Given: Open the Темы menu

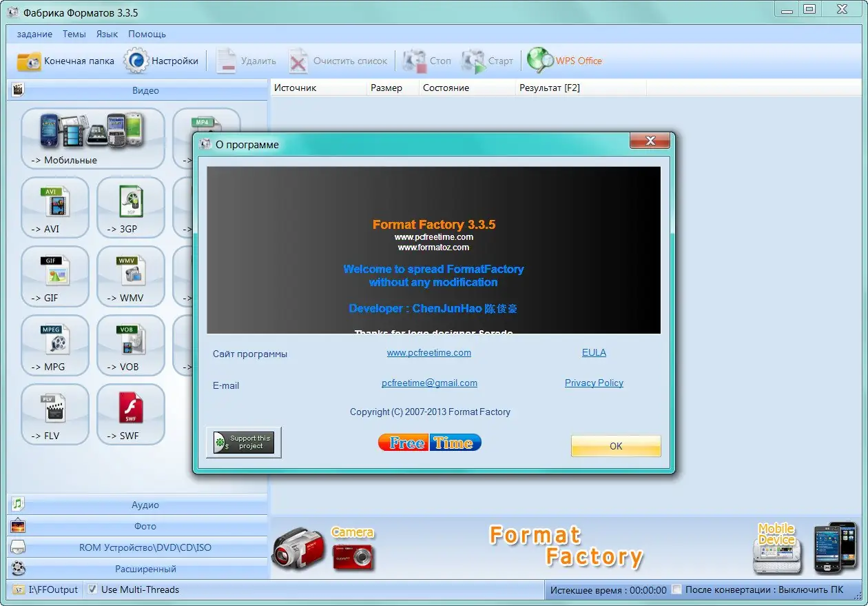Looking at the screenshot, I should click(74, 34).
